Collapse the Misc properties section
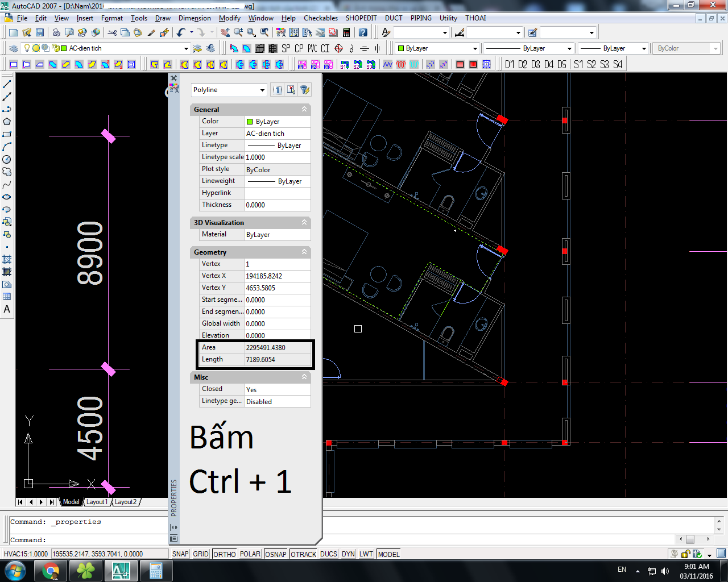This screenshot has width=728, height=582. 304,377
